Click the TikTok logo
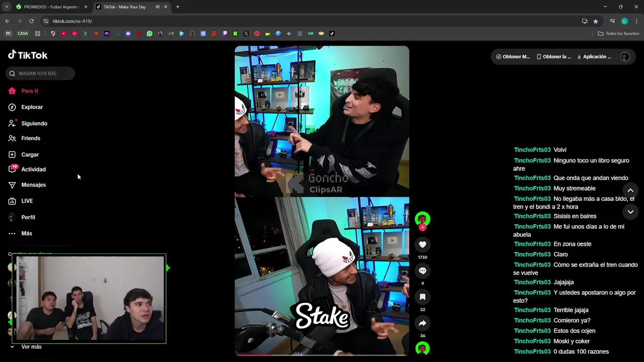 coord(28,55)
